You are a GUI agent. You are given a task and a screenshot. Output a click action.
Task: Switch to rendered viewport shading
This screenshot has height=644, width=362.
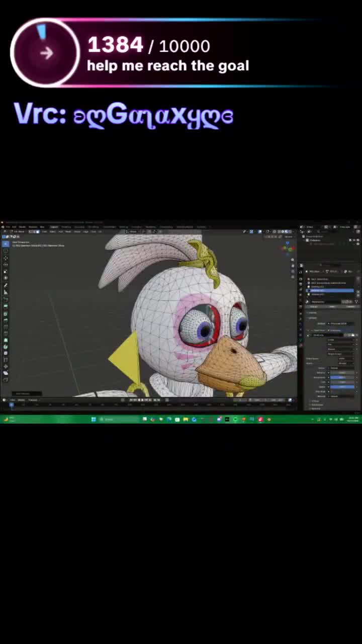click(290, 231)
